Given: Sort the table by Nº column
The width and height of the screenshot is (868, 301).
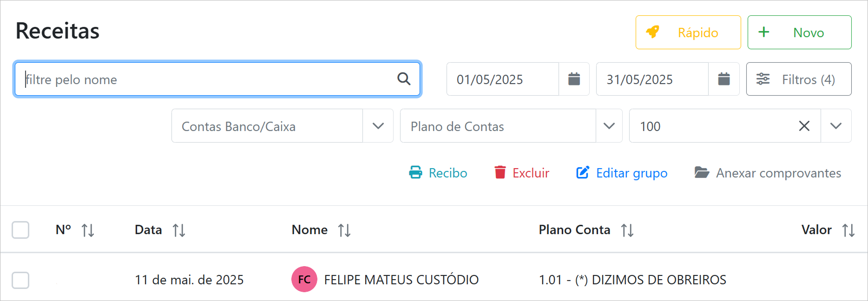Looking at the screenshot, I should click(88, 230).
